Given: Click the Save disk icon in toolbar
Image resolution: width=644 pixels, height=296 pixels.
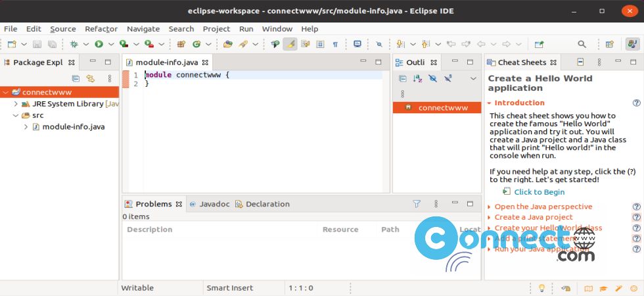Looking at the screenshot, I should pyautogui.click(x=37, y=44).
